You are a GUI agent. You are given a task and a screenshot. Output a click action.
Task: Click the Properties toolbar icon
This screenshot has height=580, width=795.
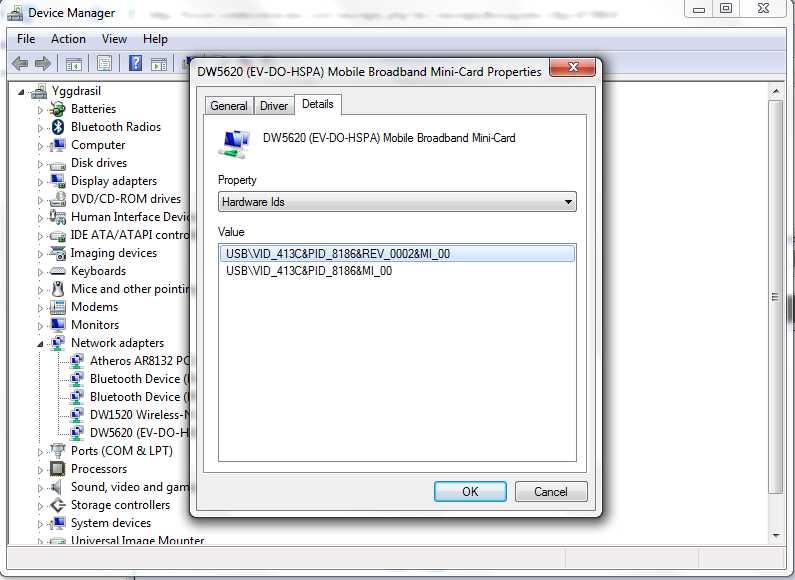coord(104,63)
